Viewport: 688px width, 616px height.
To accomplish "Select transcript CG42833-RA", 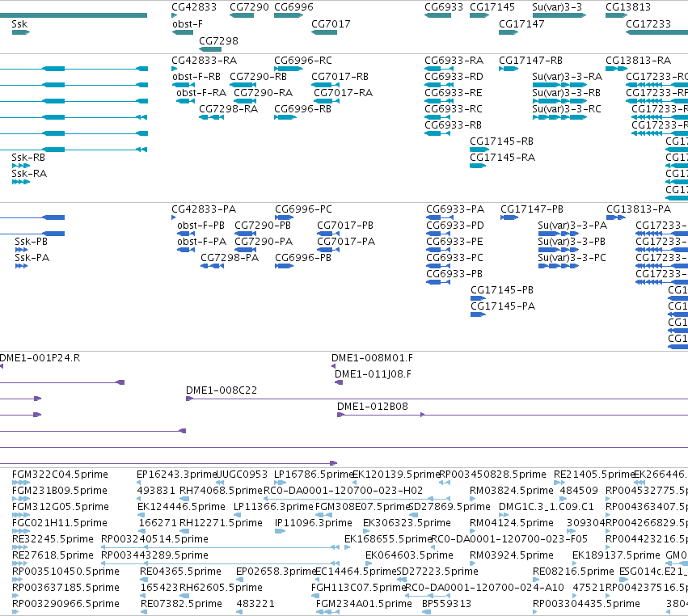I will pyautogui.click(x=174, y=69).
